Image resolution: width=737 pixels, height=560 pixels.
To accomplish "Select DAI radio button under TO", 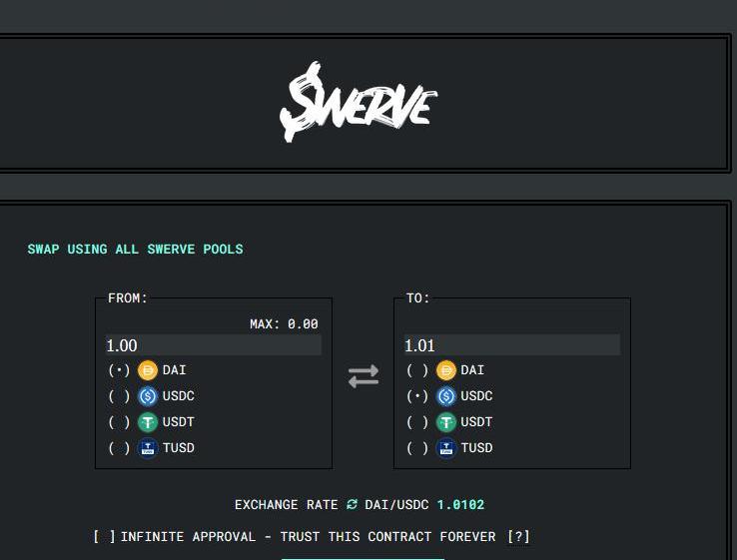I will click(417, 370).
